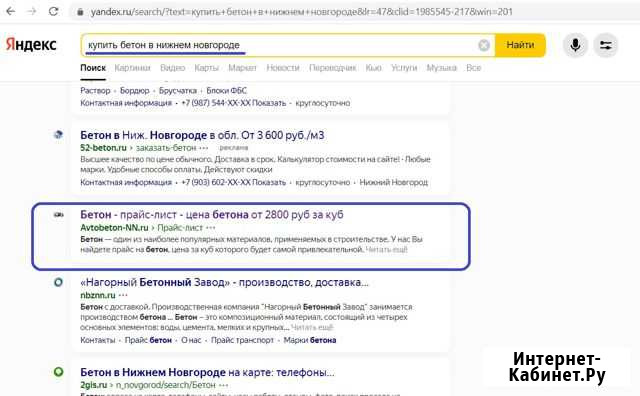Click the Прайс-лист breadcrumb link
This screenshot has width=640, height=396.
coord(180,227)
